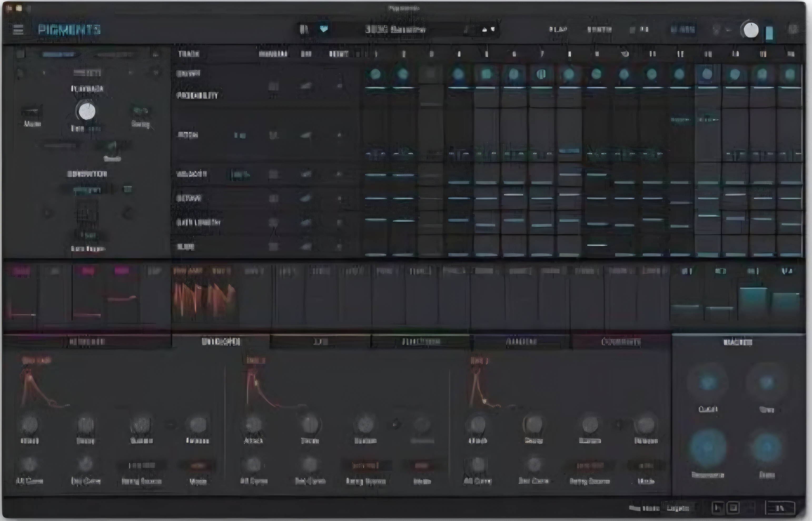Click the heart icon to like preset
Screen dimensions: 812x521
(x=324, y=29)
